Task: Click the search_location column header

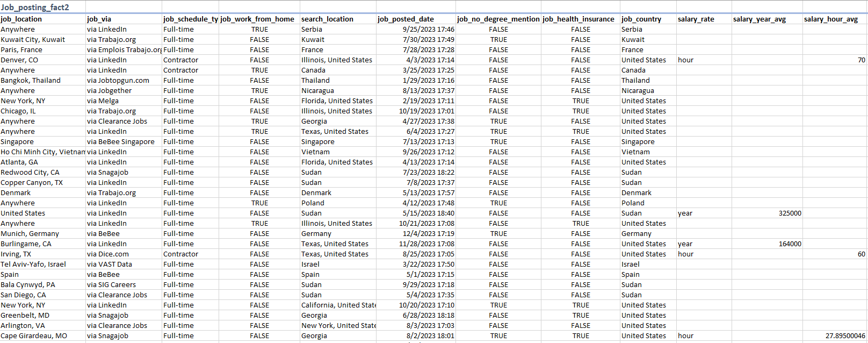Action: click(x=338, y=19)
